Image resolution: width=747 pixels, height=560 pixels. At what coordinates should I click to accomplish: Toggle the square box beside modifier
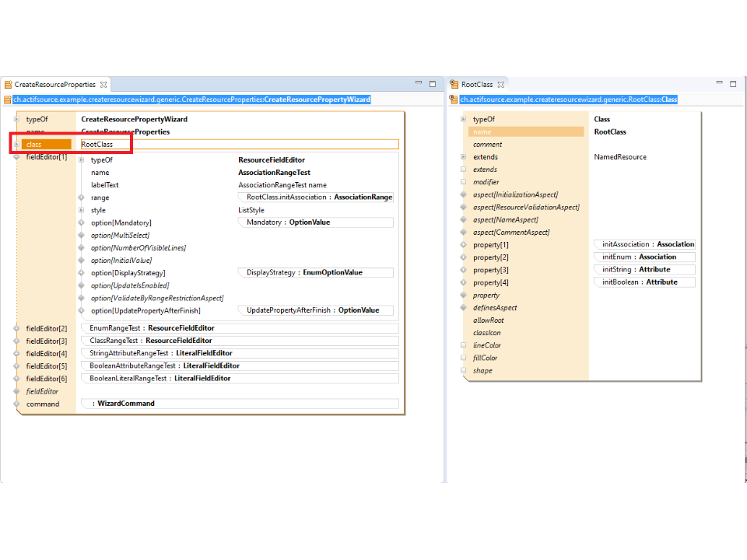pos(464,182)
